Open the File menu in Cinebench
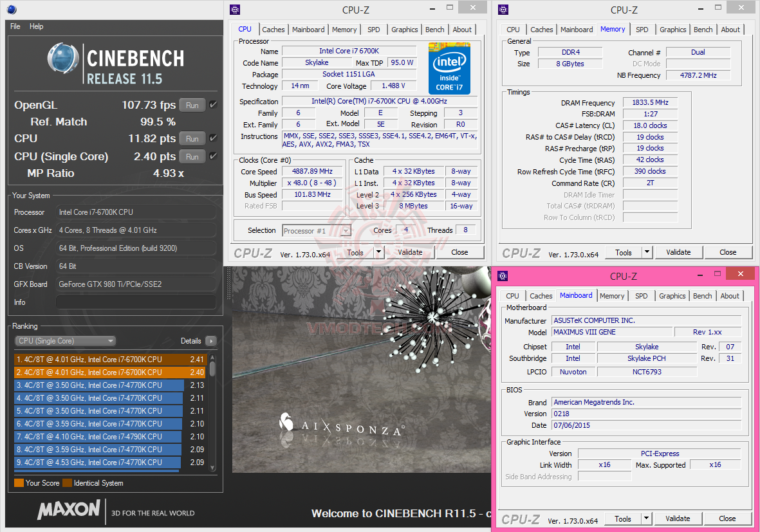760x532 pixels. click(15, 26)
